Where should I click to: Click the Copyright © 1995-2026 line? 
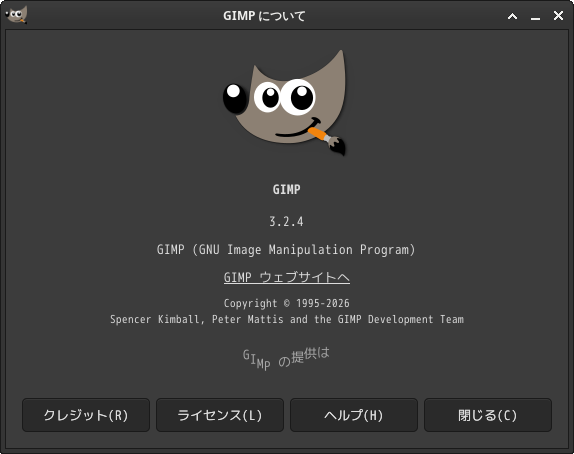click(287, 303)
